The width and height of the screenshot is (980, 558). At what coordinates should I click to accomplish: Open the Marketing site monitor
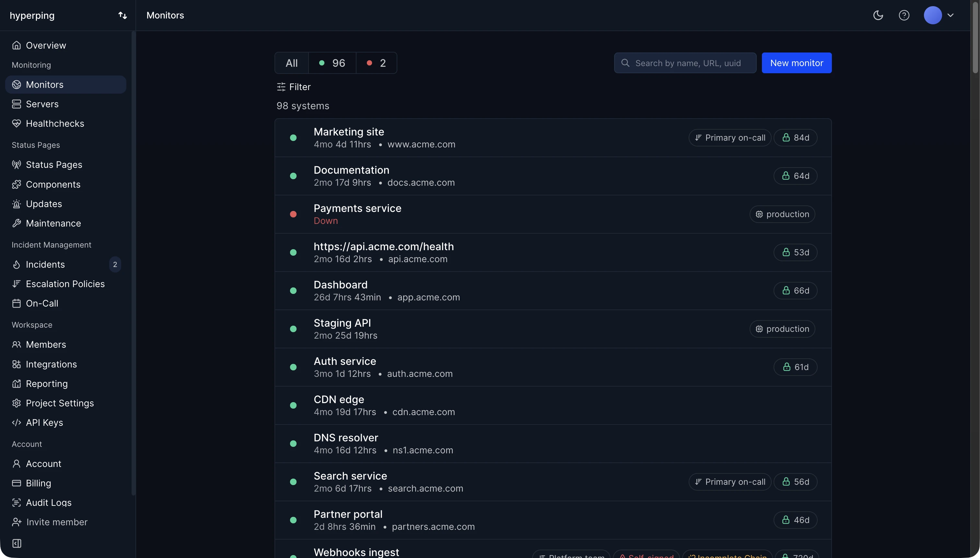point(553,138)
